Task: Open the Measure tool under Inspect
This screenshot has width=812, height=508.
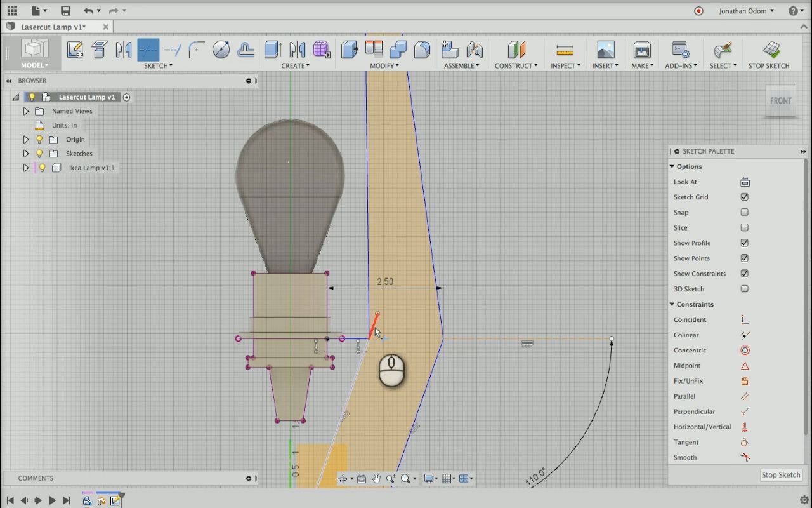Action: 564,50
